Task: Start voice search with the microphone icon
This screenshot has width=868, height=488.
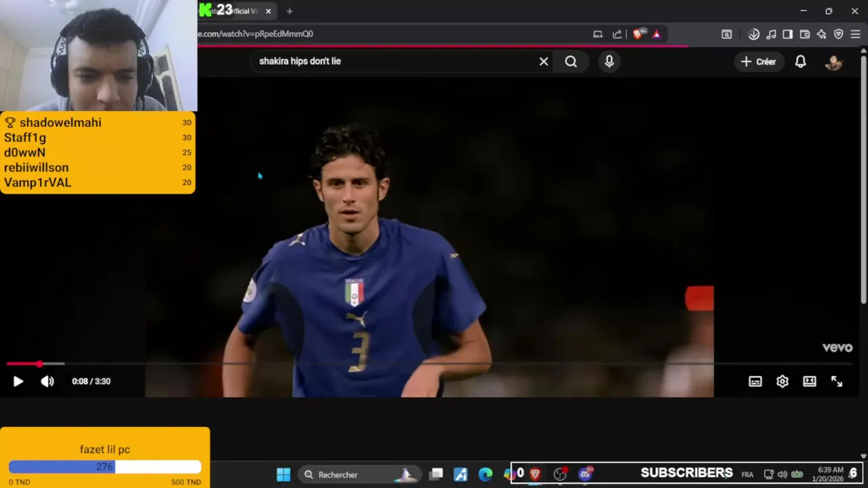Action: (x=609, y=62)
